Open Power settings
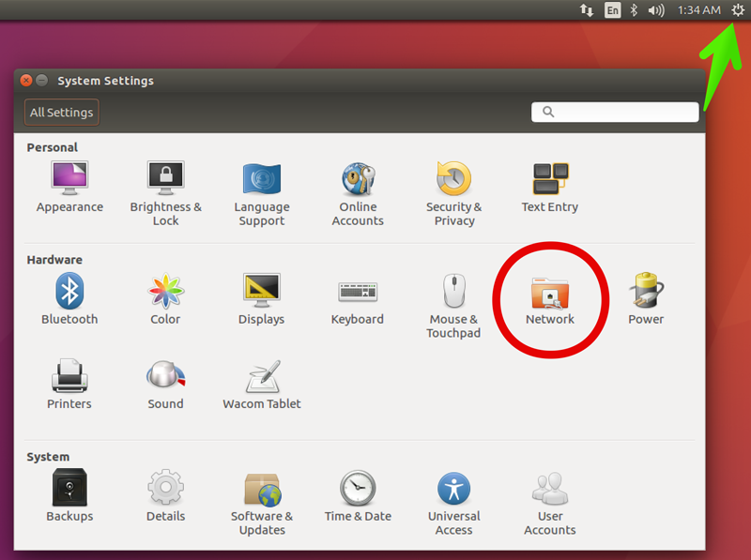 coord(646,299)
